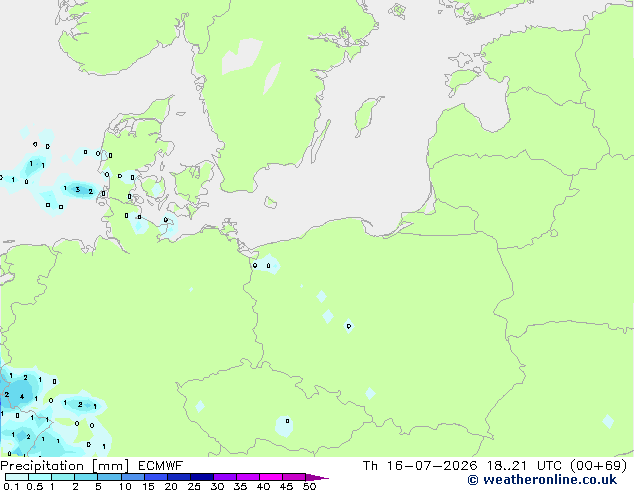
Task: Click the dark navy legend swatch between 25 and 30
Action: point(202,477)
